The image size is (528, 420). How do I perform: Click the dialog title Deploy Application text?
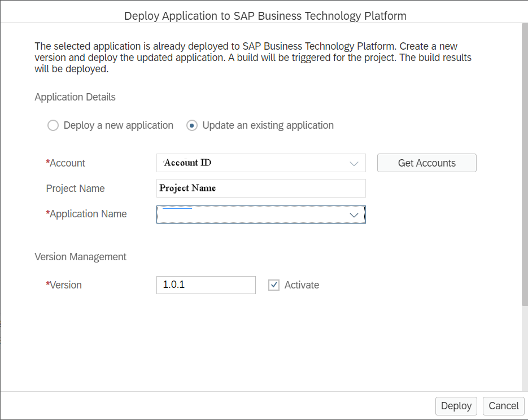click(x=265, y=16)
